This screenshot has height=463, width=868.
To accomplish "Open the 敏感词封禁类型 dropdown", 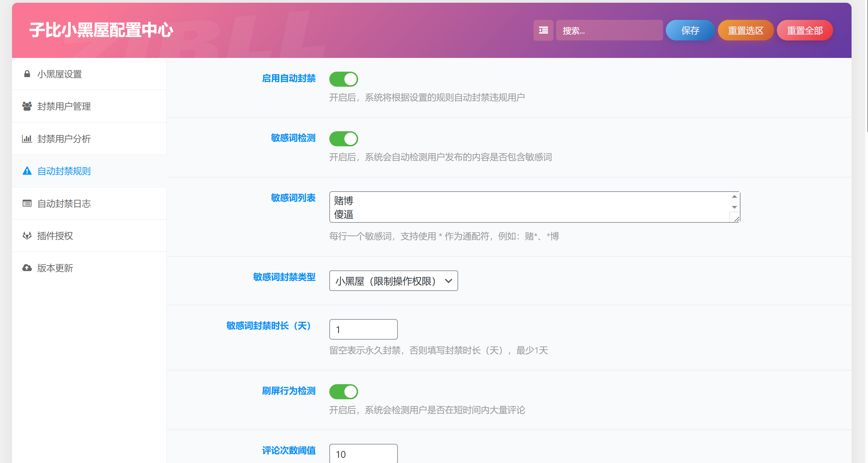I will [394, 281].
